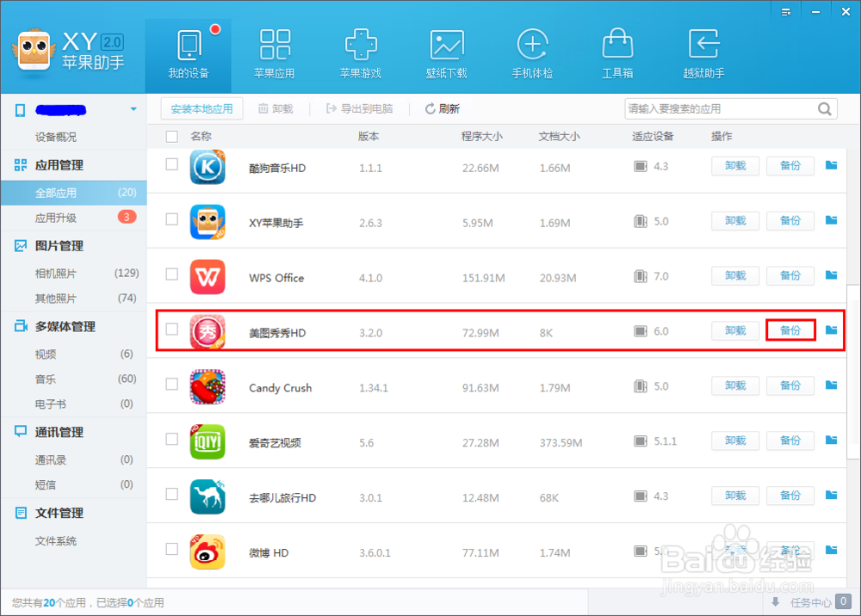
Task: Open 视频 under 多媒体管理
Action: pos(73,354)
